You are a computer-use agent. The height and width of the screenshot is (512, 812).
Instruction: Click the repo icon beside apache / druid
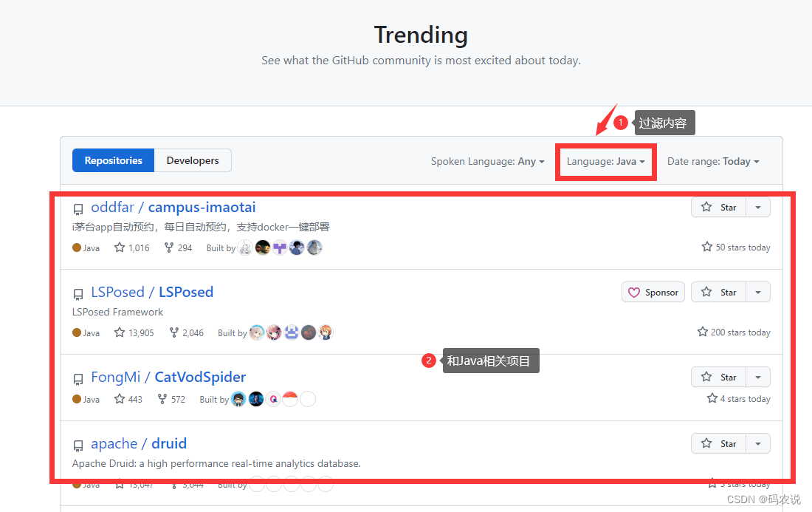[78, 446]
